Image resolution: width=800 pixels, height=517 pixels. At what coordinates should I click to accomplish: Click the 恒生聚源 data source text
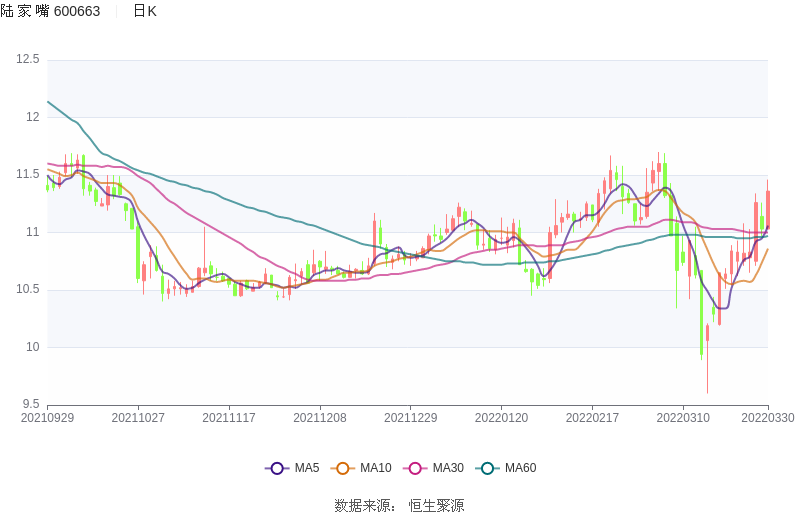pyautogui.click(x=436, y=506)
